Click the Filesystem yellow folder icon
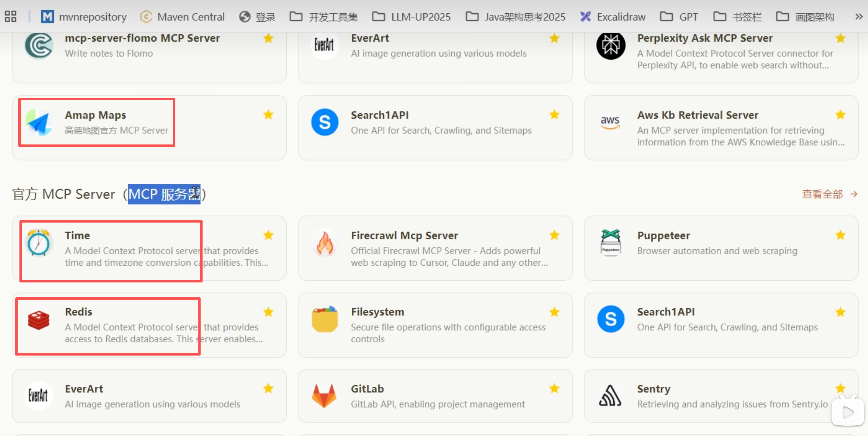This screenshot has width=868, height=436. 325,319
